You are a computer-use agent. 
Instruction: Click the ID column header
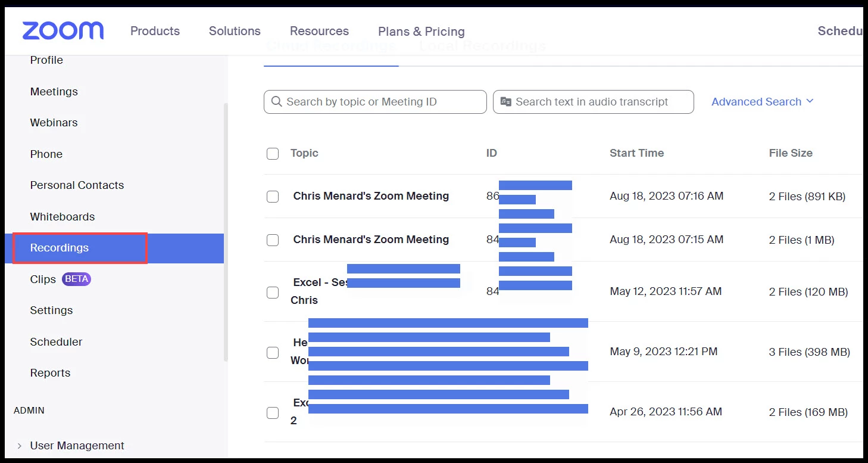(492, 153)
